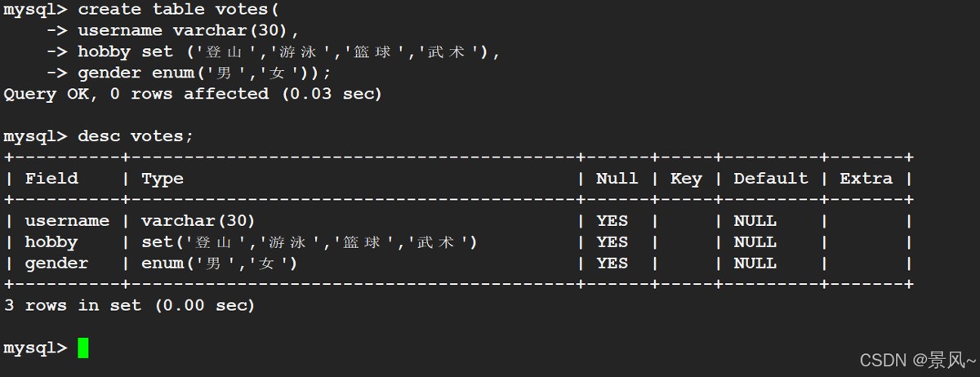Click the 'username' field cell in the table
980x377 pixels.
[67, 221]
